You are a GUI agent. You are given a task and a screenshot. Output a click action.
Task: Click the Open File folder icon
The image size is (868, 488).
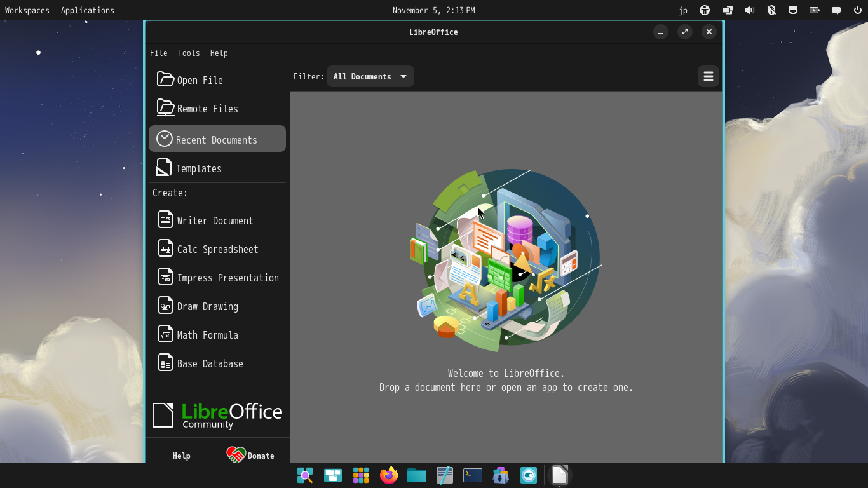[165, 79]
